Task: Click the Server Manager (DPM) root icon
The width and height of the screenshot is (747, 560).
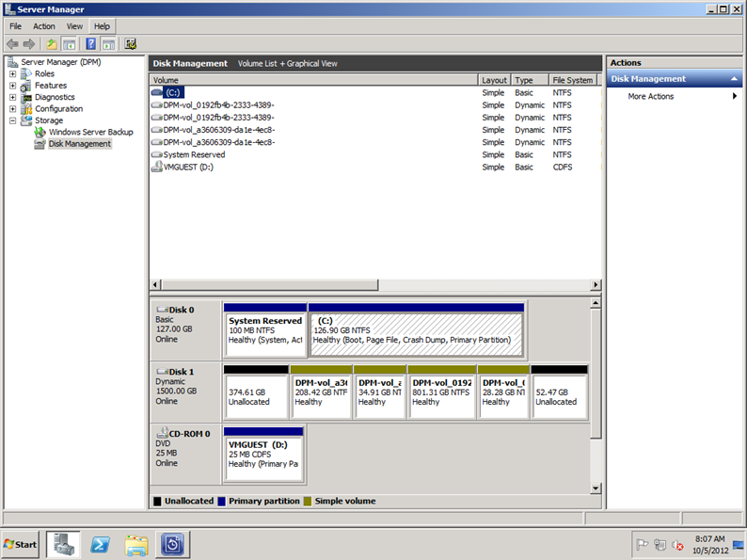Action: pyautogui.click(x=13, y=62)
